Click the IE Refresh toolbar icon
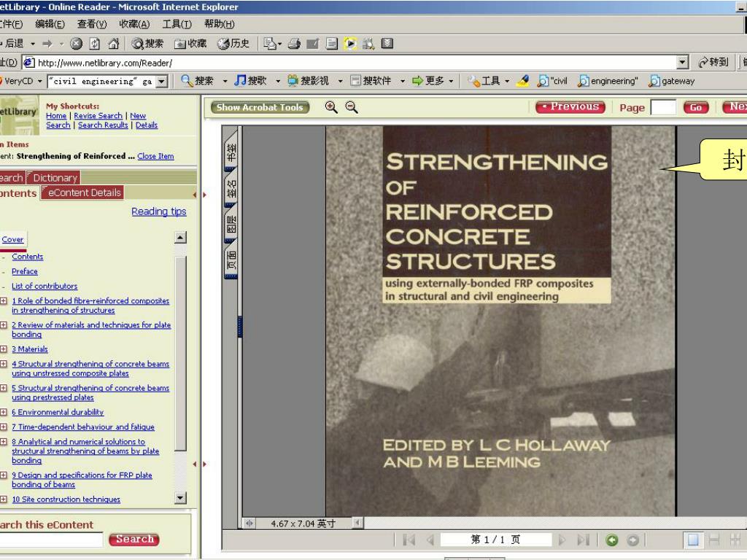The height and width of the screenshot is (560, 747). click(x=95, y=44)
